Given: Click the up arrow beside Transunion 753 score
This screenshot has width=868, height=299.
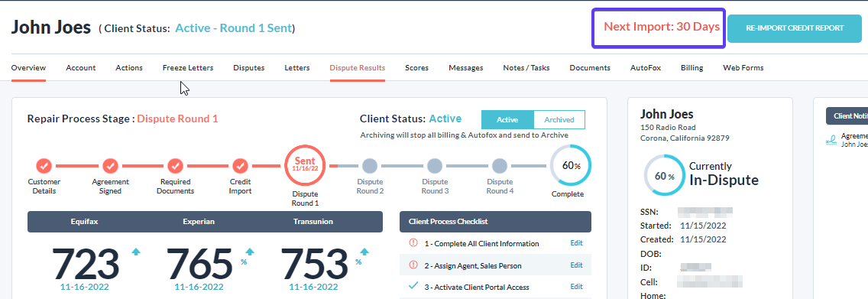Looking at the screenshot, I should [364, 252].
